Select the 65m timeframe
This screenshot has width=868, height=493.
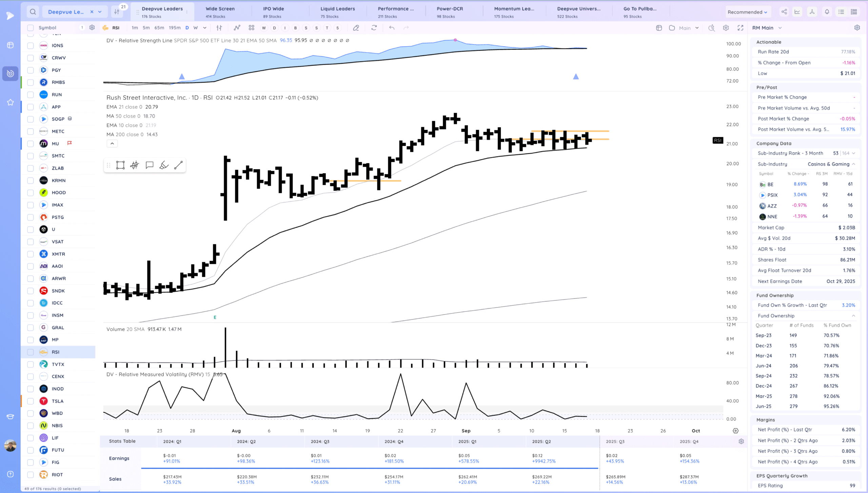coord(159,28)
